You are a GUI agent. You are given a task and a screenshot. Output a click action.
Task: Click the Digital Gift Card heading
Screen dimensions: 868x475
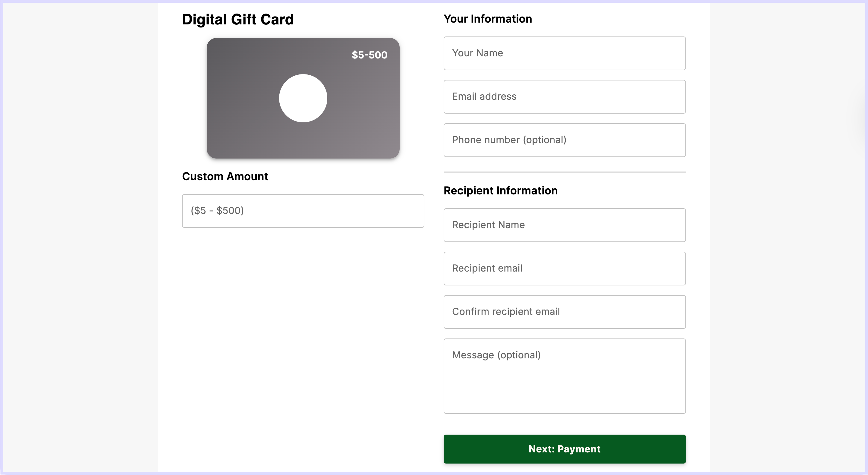click(x=237, y=20)
